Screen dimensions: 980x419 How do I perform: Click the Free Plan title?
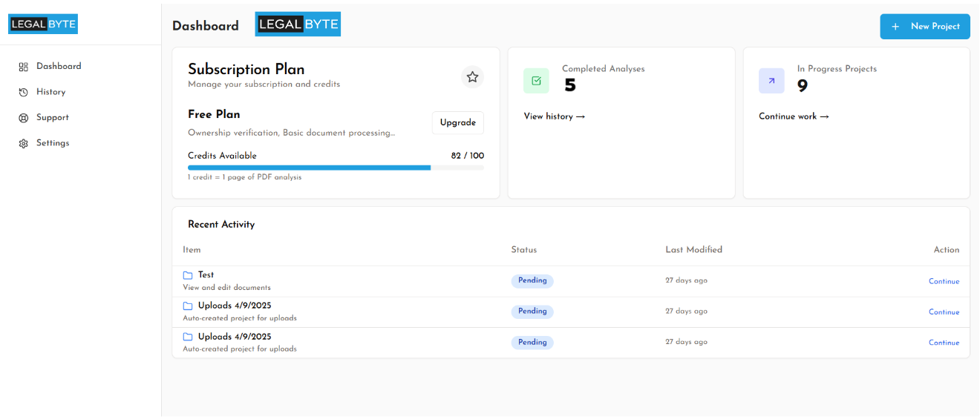[x=214, y=114]
